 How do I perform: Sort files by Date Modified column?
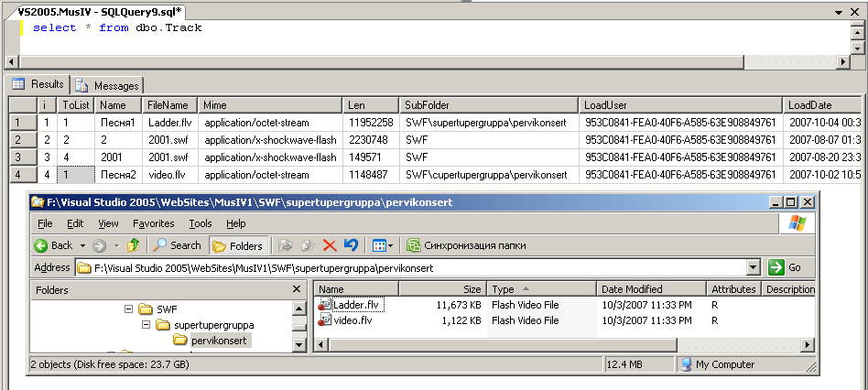[x=652, y=288]
